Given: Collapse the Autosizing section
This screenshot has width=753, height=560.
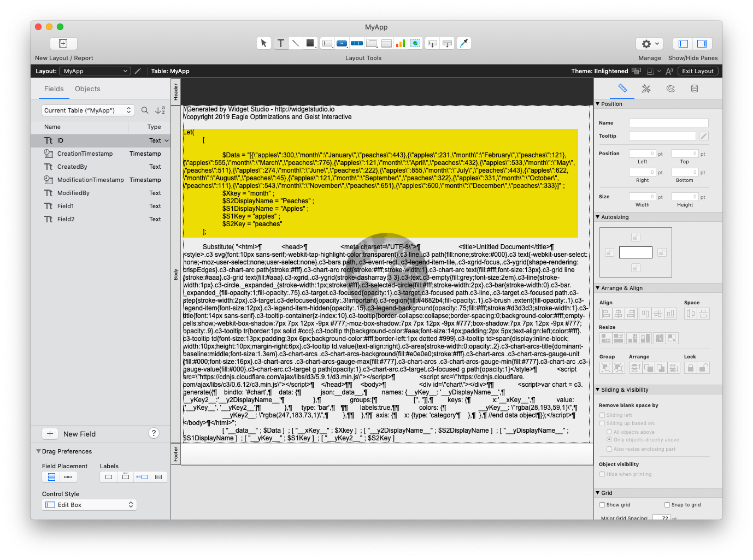Looking at the screenshot, I should tap(598, 217).
